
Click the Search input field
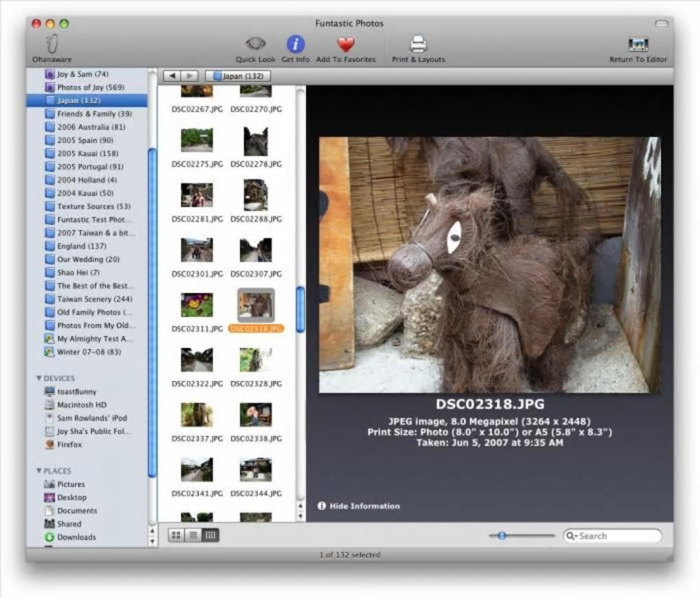coord(616,536)
